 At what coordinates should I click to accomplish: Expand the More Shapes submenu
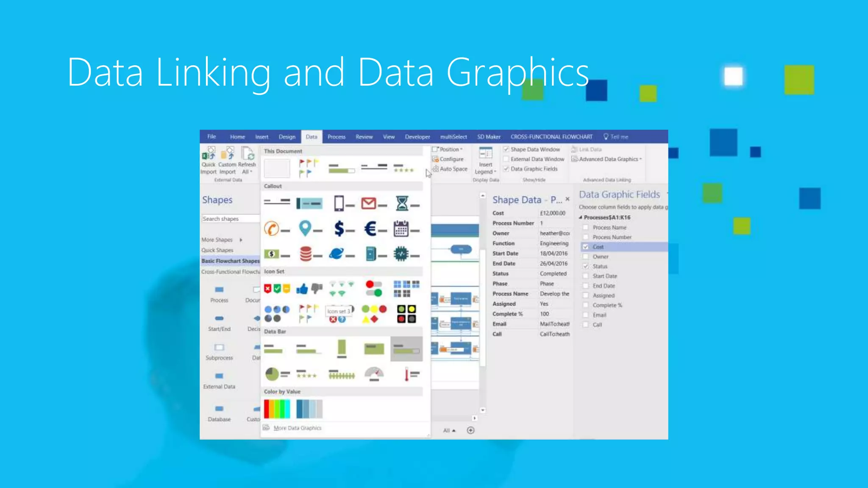click(222, 240)
